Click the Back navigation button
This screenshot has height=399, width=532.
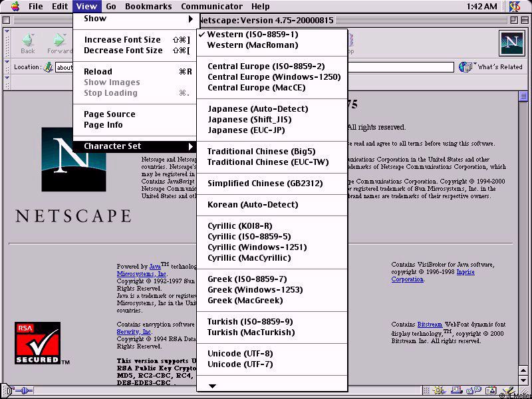click(x=28, y=44)
